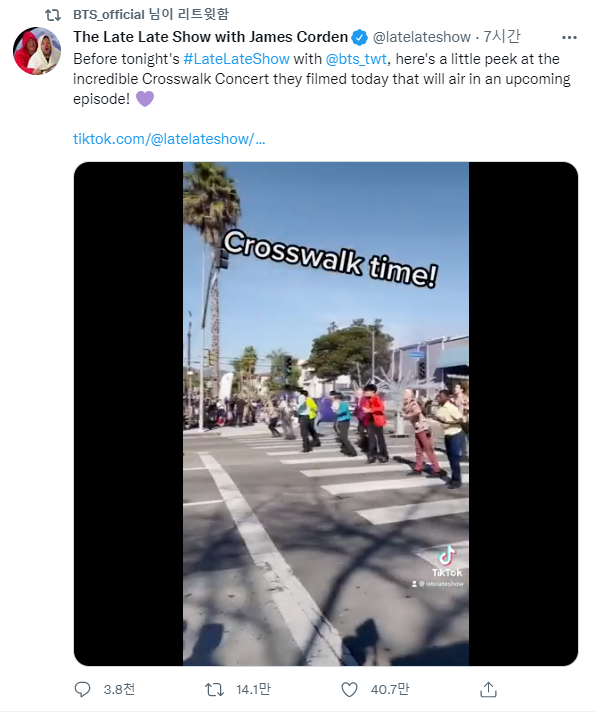This screenshot has height=717, width=595.
Task: Click the 40.7만 likes count
Action: coord(390,689)
